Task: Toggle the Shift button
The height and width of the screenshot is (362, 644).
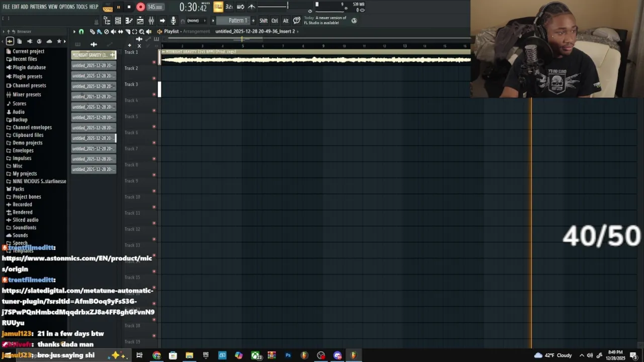Action: point(264,21)
